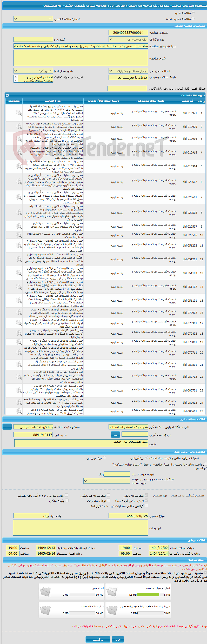
Task: Open the استان محل اجرا dropdown
Action: (128, 71)
